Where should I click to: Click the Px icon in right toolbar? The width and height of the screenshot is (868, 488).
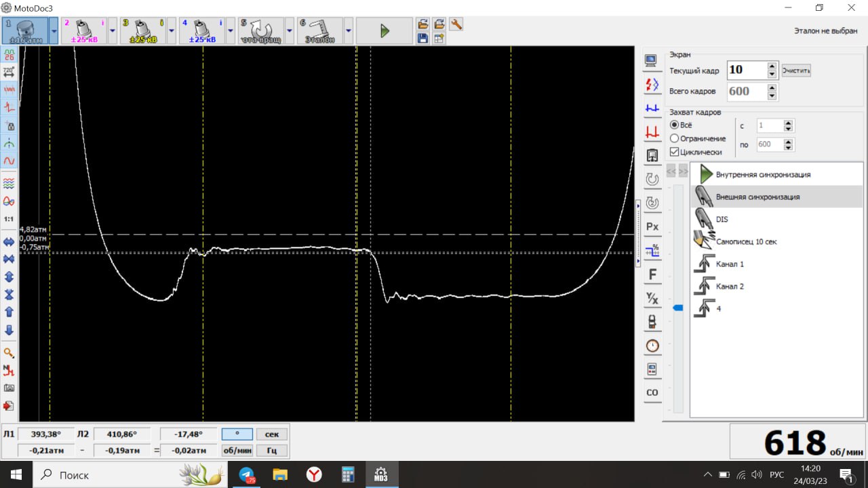(x=652, y=226)
